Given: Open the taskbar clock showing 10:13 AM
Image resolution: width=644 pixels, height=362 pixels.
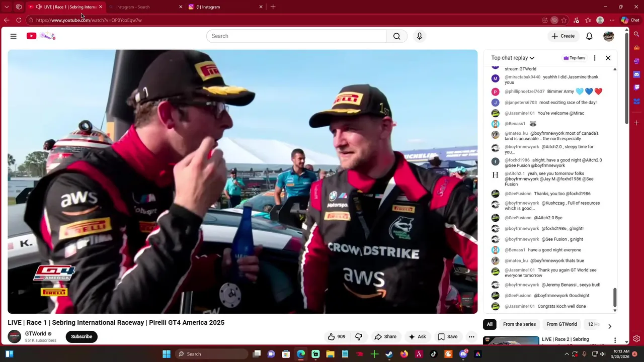Looking at the screenshot, I should (x=621, y=354).
